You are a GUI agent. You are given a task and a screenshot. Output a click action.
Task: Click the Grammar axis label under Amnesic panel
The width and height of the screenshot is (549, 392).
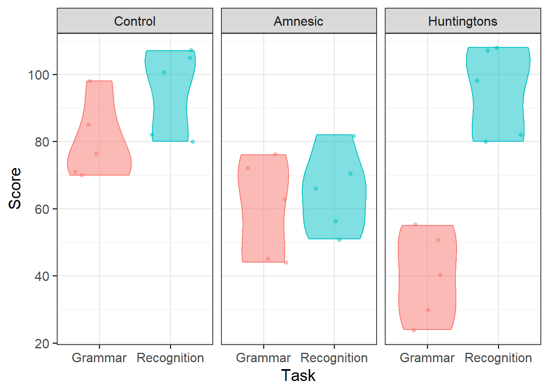tap(263, 358)
